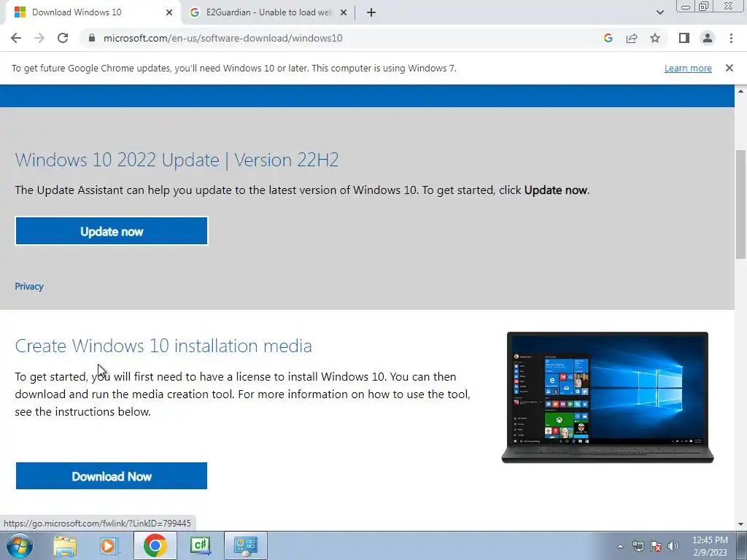Click the Windows 10 laptop image
This screenshot has width=747, height=560.
click(608, 397)
